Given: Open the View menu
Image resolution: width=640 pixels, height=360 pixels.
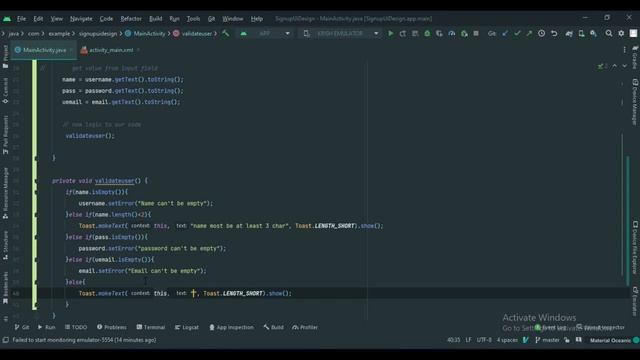Looking at the screenshot, I should (x=57, y=19).
